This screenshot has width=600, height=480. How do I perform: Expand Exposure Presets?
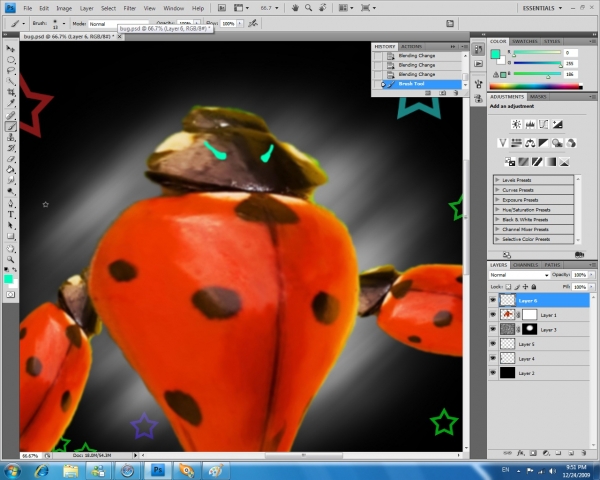(x=497, y=199)
